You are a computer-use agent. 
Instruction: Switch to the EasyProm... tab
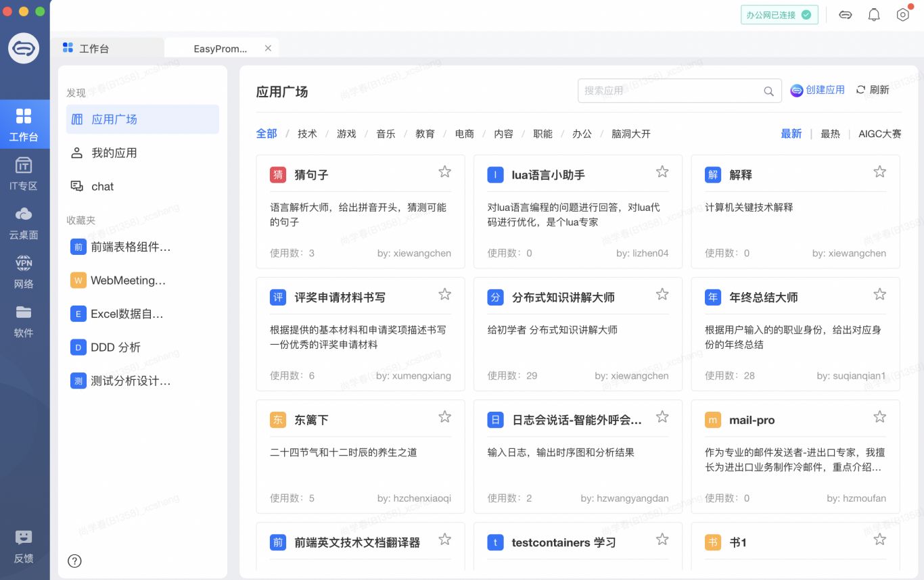pyautogui.click(x=221, y=49)
